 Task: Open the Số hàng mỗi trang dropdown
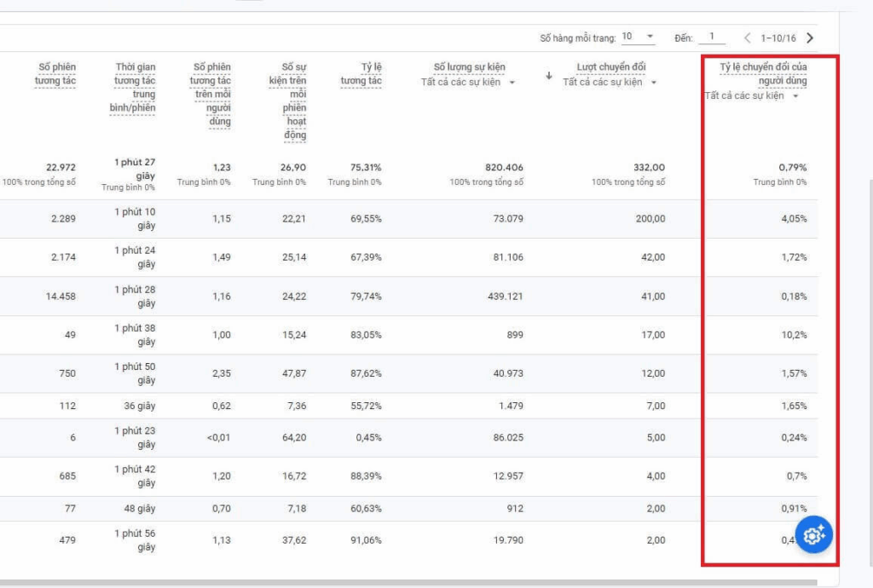639,37
